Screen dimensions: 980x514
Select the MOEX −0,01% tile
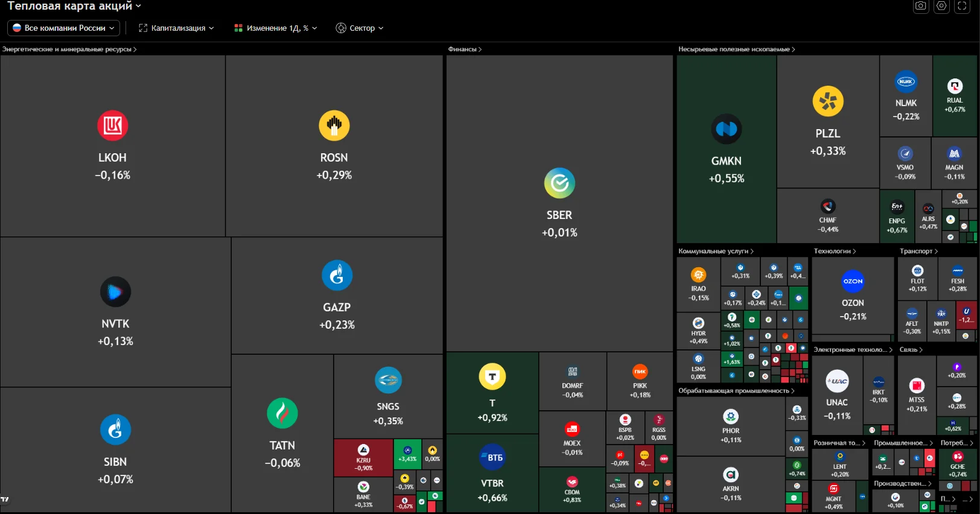click(x=572, y=439)
